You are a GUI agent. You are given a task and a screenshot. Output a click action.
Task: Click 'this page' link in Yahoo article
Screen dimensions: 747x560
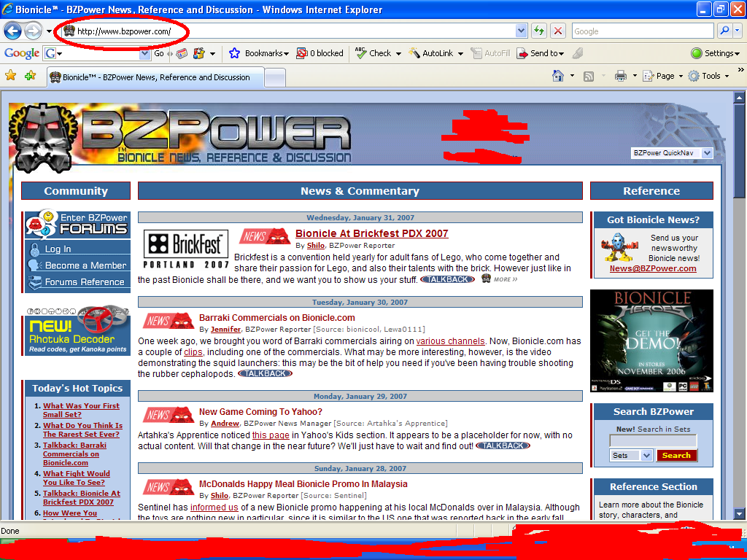click(x=271, y=435)
